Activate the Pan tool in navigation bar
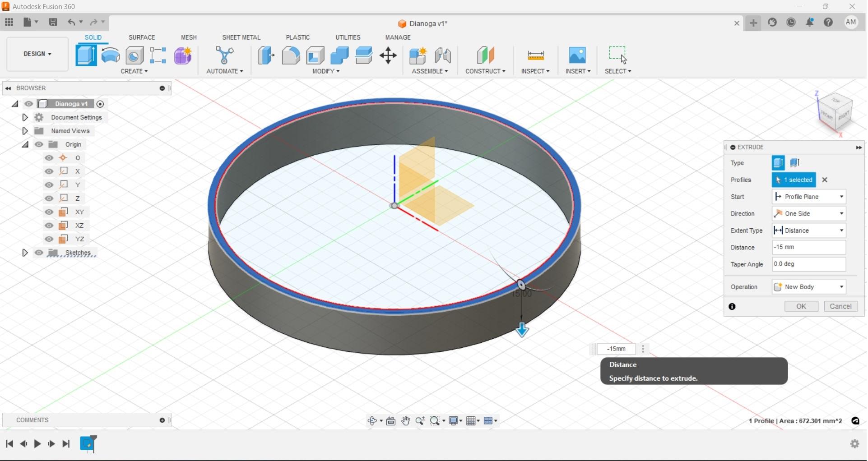The height and width of the screenshot is (461, 868). point(405,421)
